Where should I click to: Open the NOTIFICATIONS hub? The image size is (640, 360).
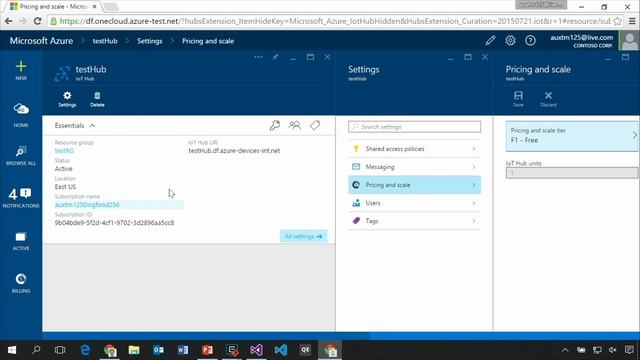tap(21, 198)
